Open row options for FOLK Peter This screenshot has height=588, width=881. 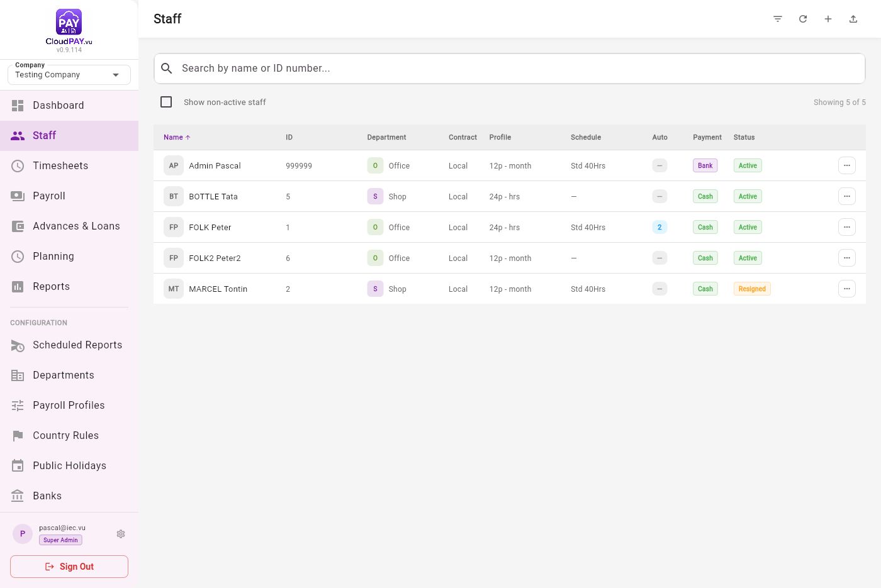click(x=847, y=227)
